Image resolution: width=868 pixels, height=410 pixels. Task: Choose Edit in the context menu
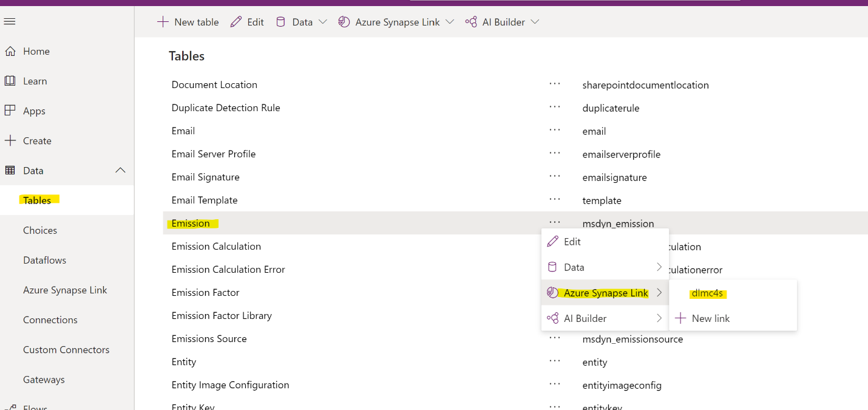coord(605,242)
